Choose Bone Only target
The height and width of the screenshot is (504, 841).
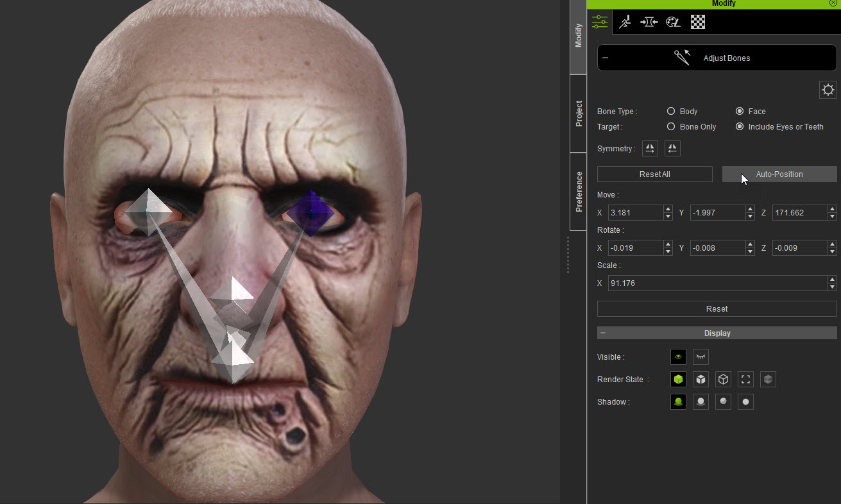(671, 126)
